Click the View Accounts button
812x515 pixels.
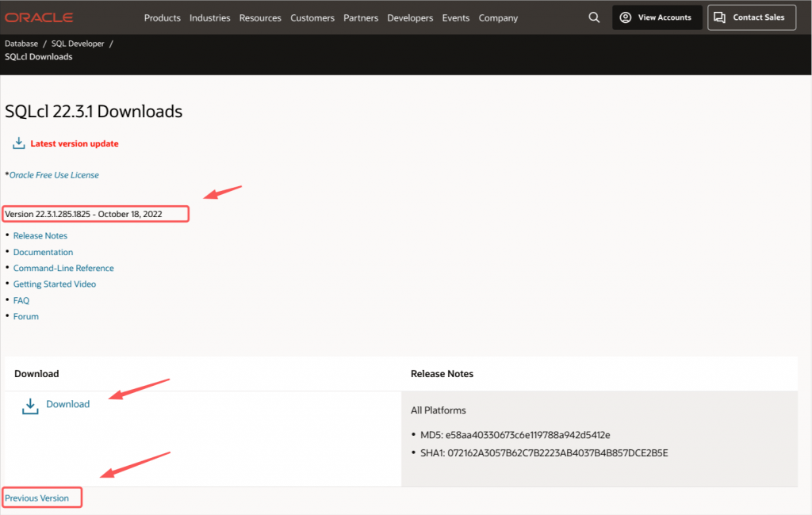click(x=657, y=17)
